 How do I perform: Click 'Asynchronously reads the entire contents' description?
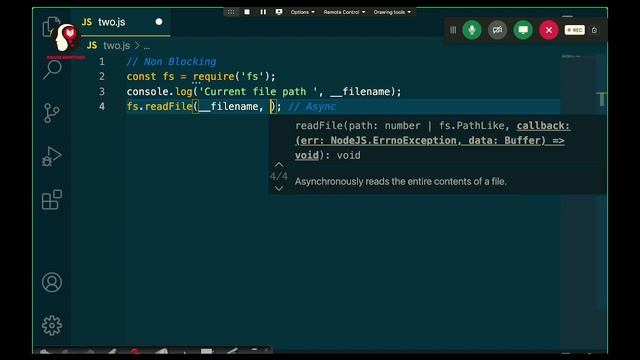400,181
